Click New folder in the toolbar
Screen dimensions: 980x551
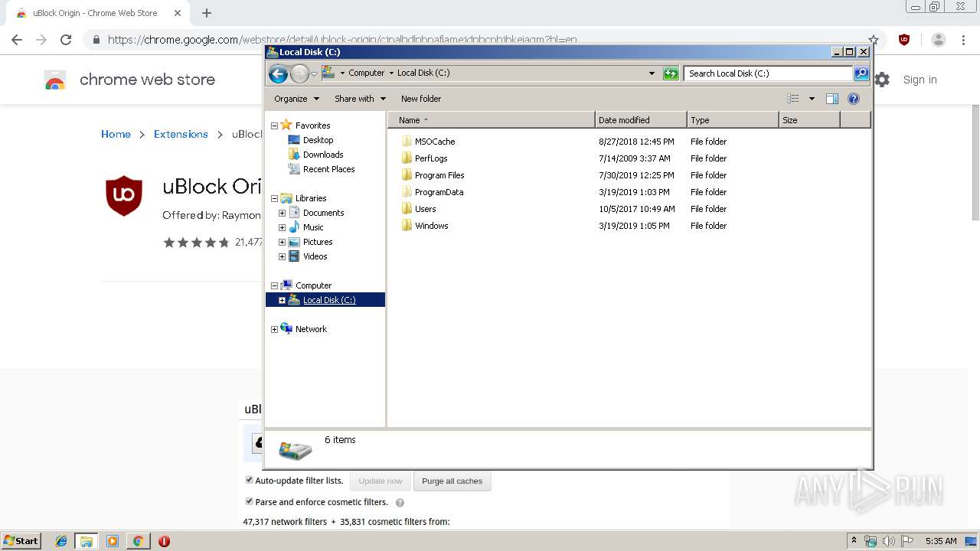pos(421,99)
